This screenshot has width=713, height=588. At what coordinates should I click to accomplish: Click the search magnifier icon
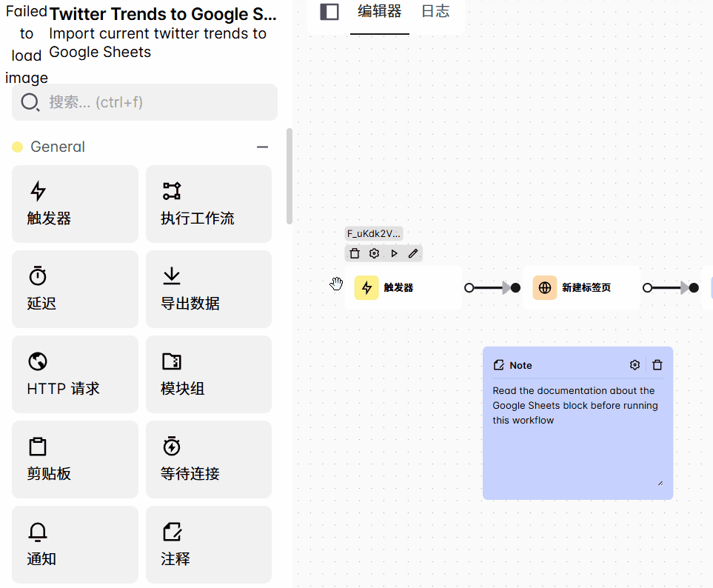pyautogui.click(x=30, y=102)
